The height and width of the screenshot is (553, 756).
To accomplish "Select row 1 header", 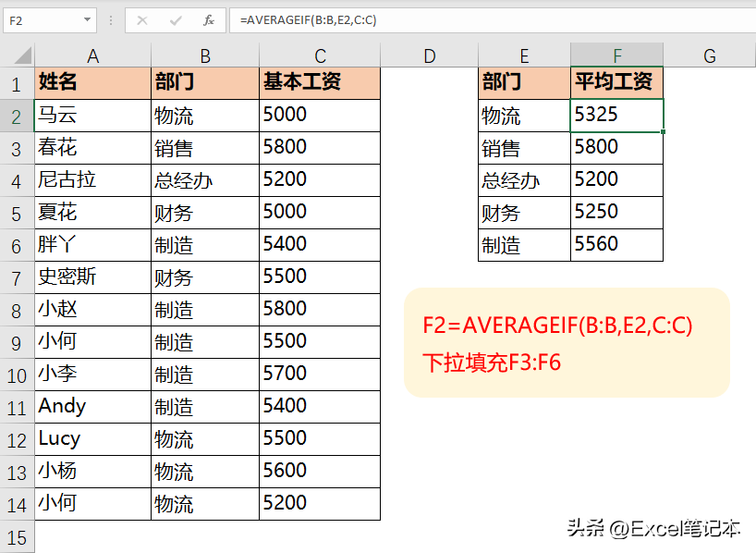I will pos(17,83).
